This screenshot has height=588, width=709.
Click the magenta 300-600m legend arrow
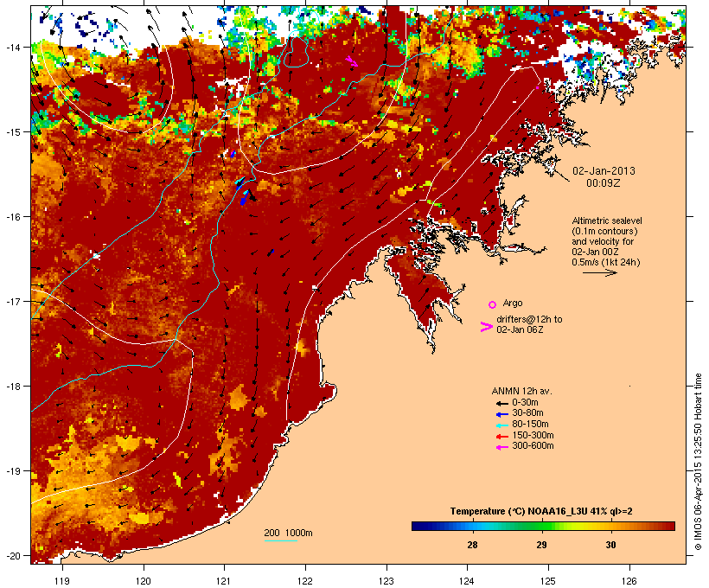coord(501,447)
